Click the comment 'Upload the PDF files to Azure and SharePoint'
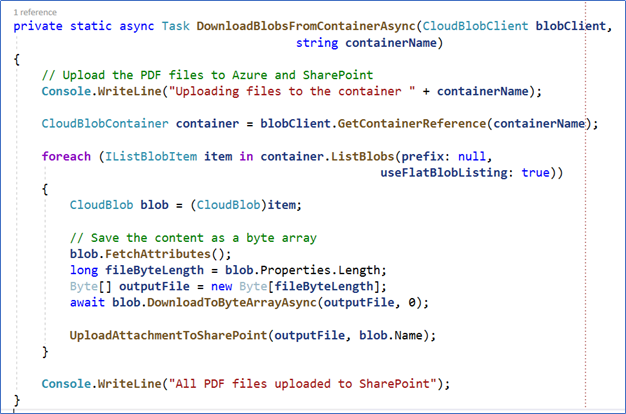626x414 pixels. 208,75
